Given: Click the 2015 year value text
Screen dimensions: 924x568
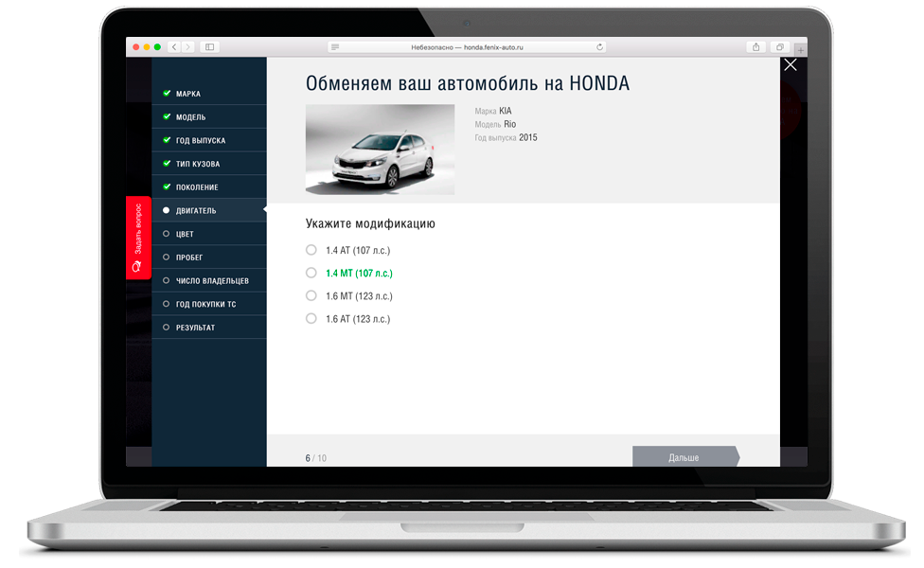Looking at the screenshot, I should tap(528, 137).
